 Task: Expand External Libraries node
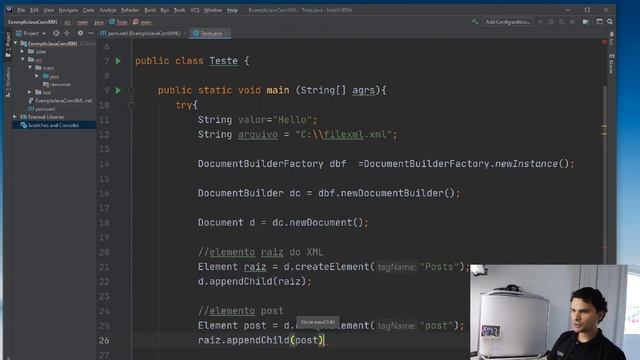click(15, 117)
